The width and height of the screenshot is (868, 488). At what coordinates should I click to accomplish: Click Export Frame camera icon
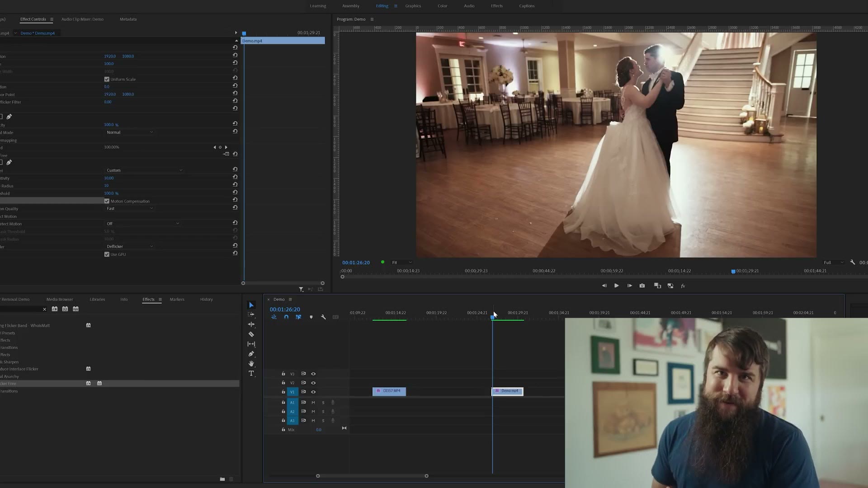click(642, 286)
